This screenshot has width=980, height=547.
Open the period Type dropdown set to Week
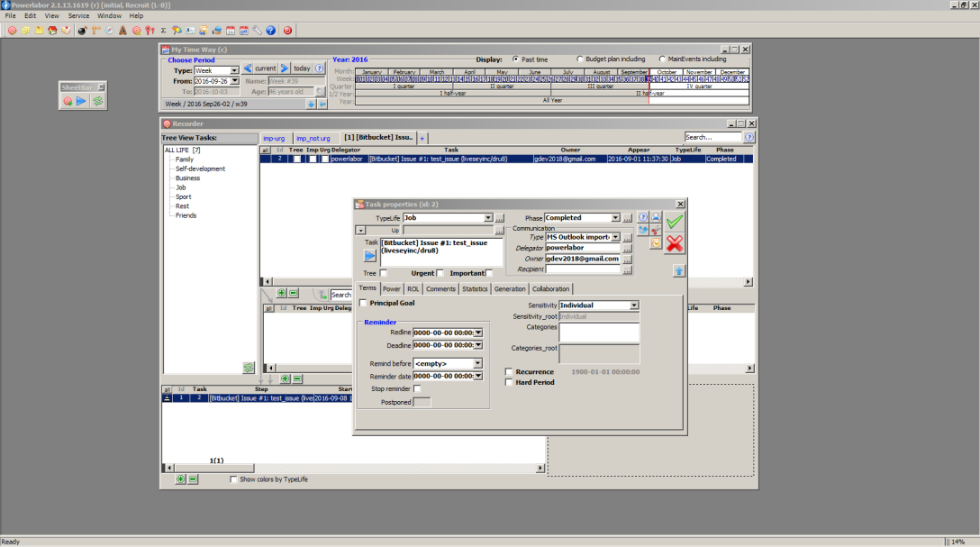[234, 70]
